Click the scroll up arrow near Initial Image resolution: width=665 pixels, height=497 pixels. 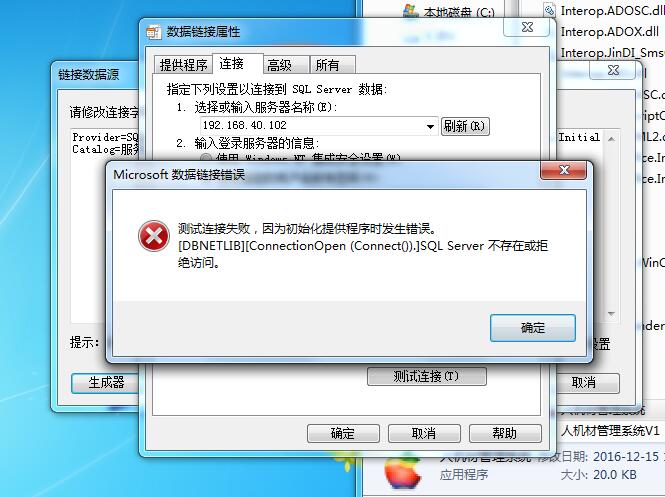(611, 138)
